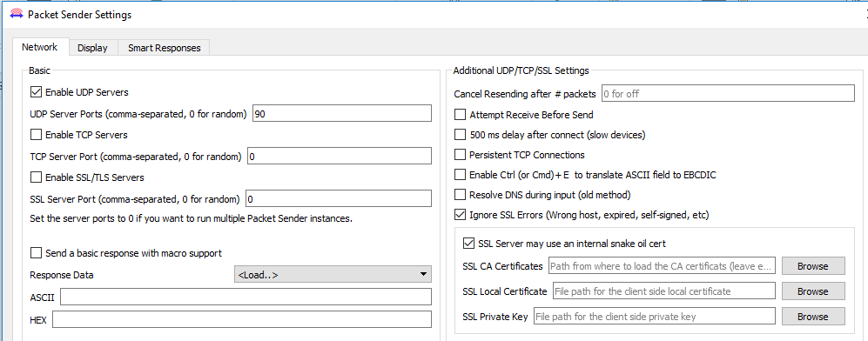This screenshot has width=868, height=341.
Task: Open the Display tab
Action: tap(92, 48)
